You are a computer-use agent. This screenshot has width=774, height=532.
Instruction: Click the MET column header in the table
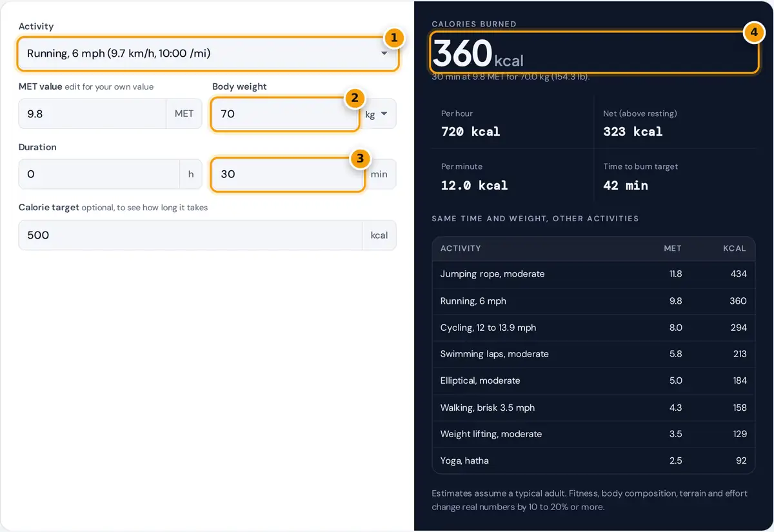tap(673, 248)
